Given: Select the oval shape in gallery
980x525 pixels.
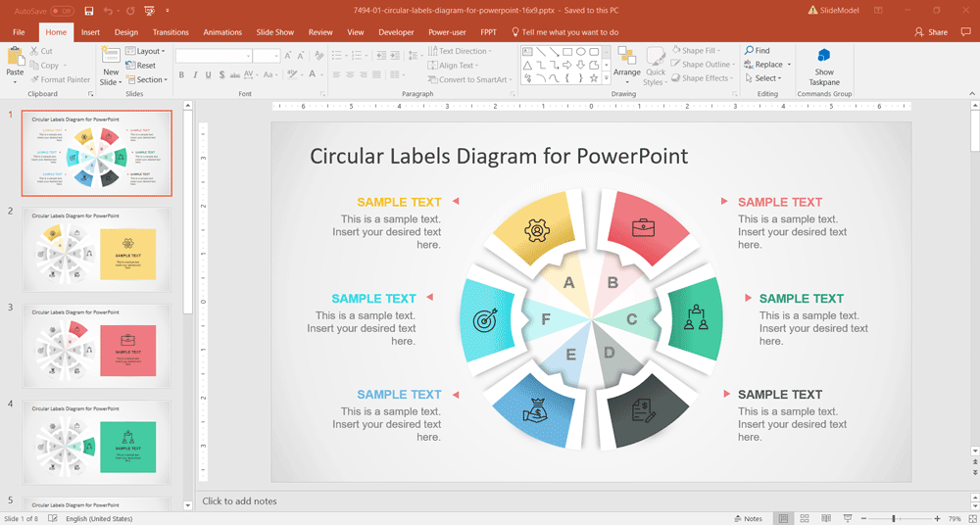Looking at the screenshot, I should (580, 52).
